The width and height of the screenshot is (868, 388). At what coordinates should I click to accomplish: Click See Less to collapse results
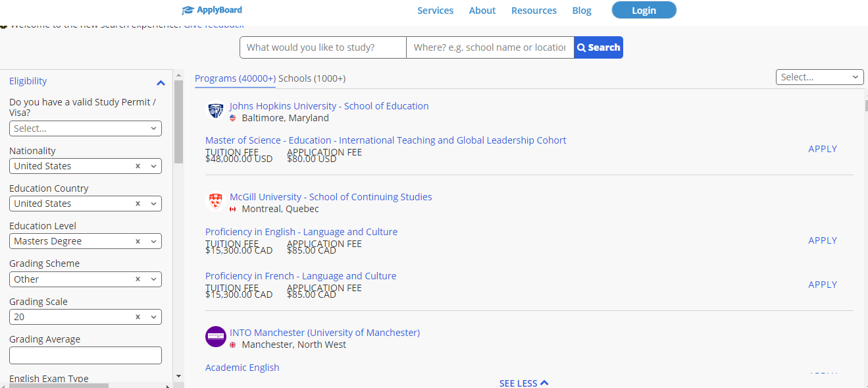pyautogui.click(x=523, y=383)
